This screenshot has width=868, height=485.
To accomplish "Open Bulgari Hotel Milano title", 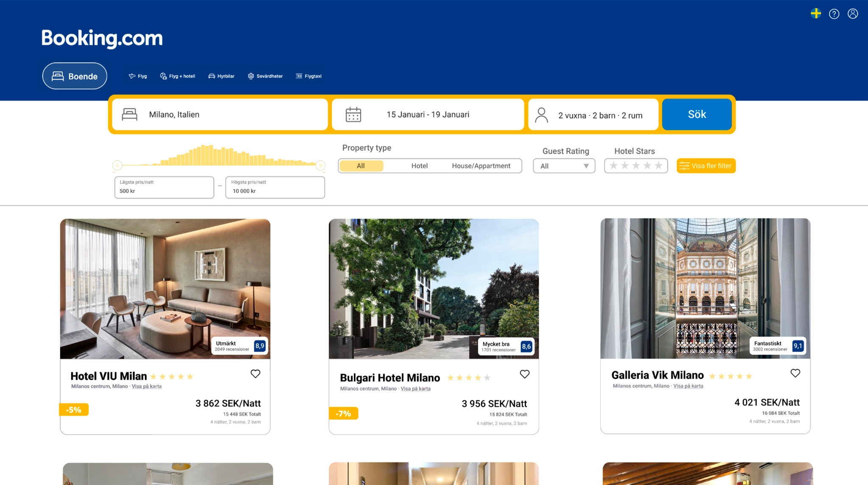I will coord(390,377).
